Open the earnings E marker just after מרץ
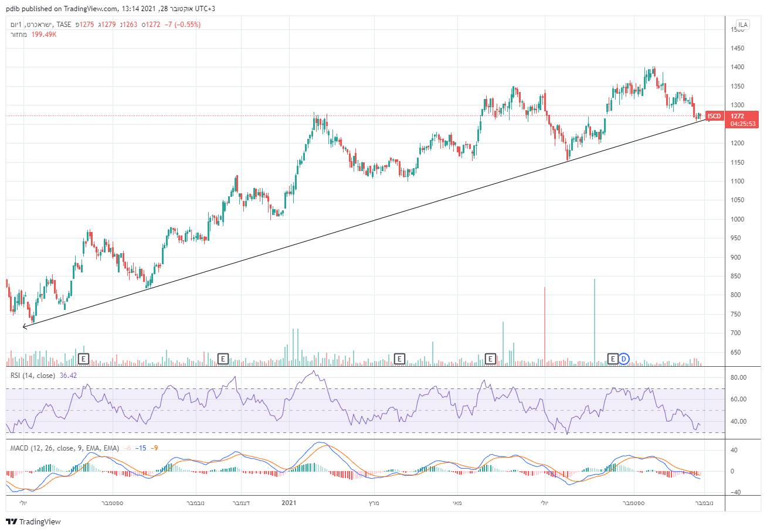This screenshot has width=767, height=532. [399, 358]
